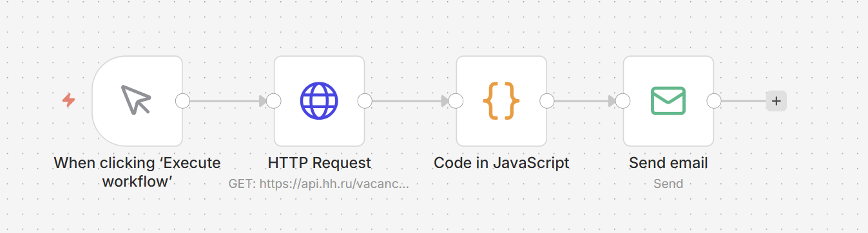Click the Send email input connector
868x233 pixels.
pyautogui.click(x=622, y=101)
